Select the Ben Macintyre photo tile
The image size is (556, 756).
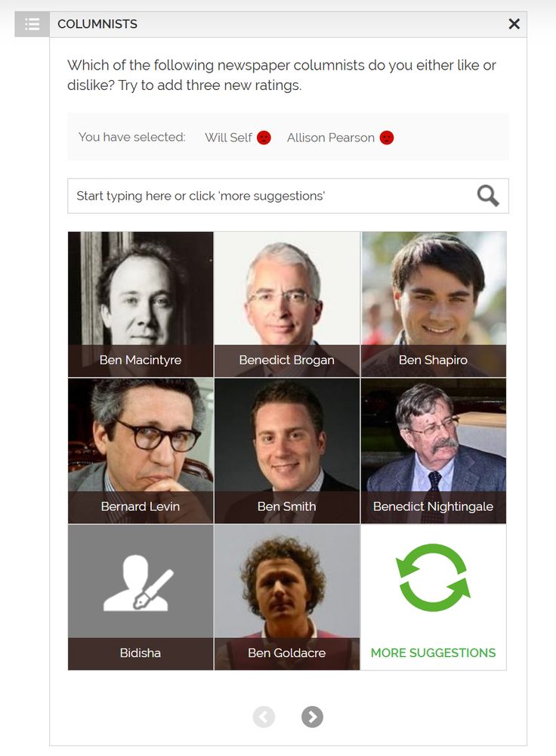pos(141,304)
